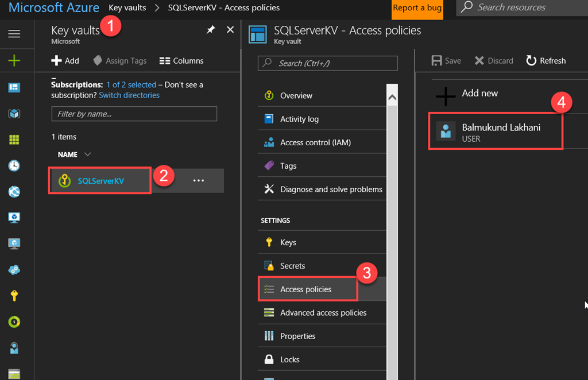Open the Columns chooser
The image size is (588, 380).
tap(181, 61)
